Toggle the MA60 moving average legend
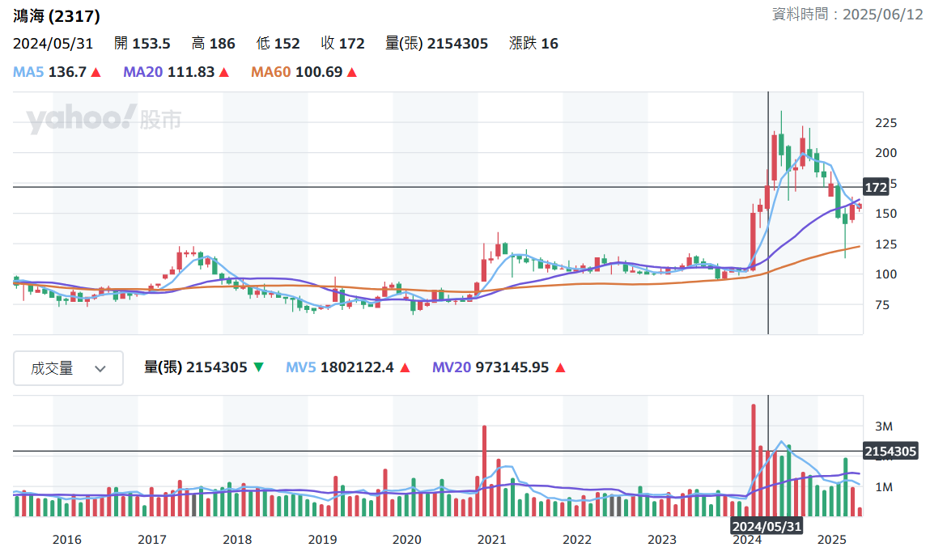This screenshot has height=560, width=930. click(271, 72)
